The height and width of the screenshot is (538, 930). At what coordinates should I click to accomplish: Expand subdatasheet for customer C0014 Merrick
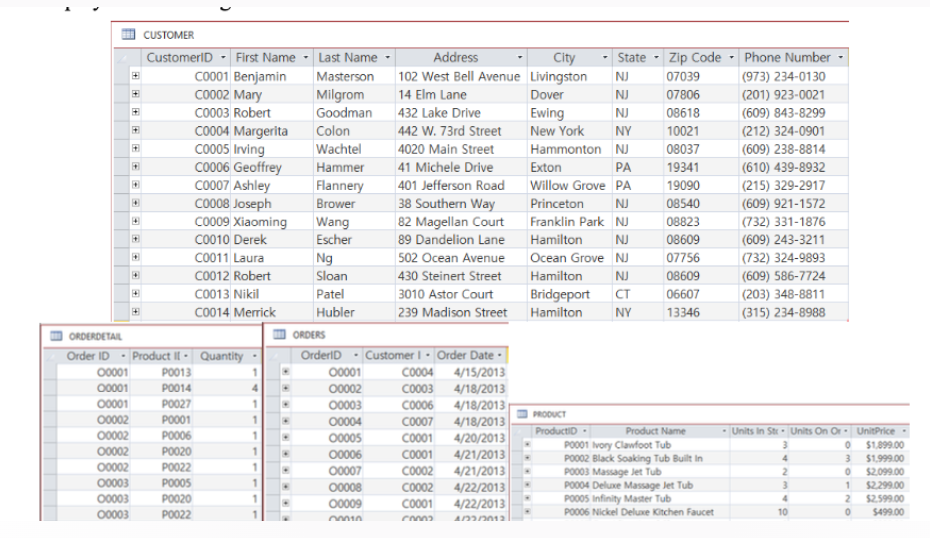(x=136, y=312)
